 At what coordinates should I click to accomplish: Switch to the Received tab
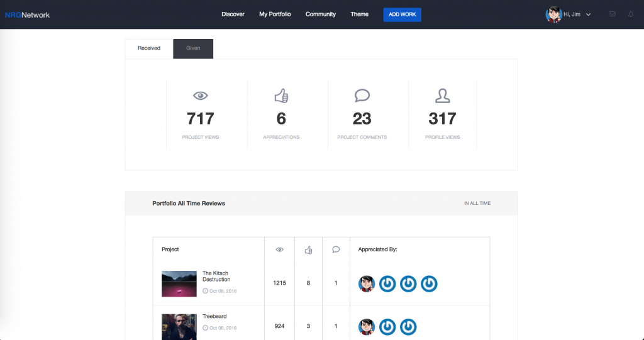(149, 48)
